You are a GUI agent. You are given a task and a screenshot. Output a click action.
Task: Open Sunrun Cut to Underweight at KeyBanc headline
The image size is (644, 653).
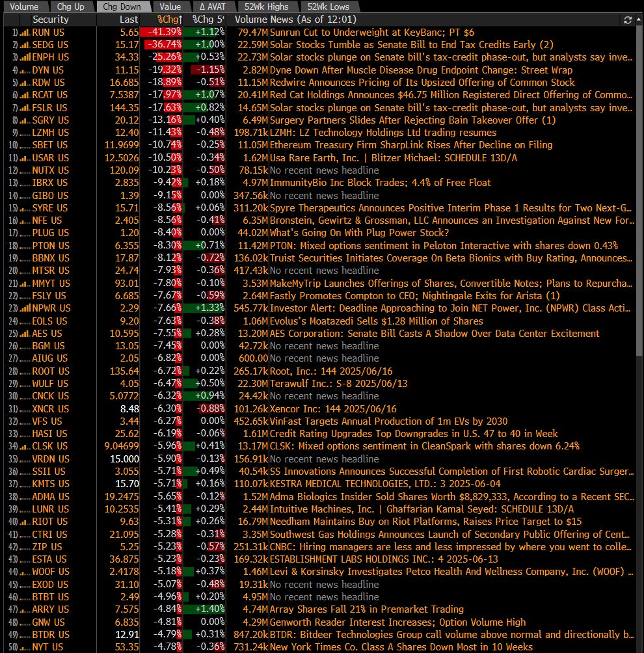click(372, 33)
